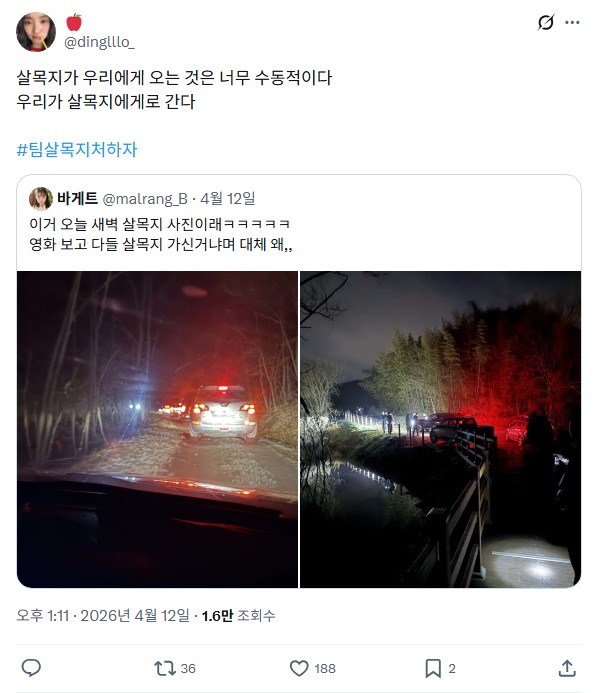Open the three-dot more options menu

[572, 22]
